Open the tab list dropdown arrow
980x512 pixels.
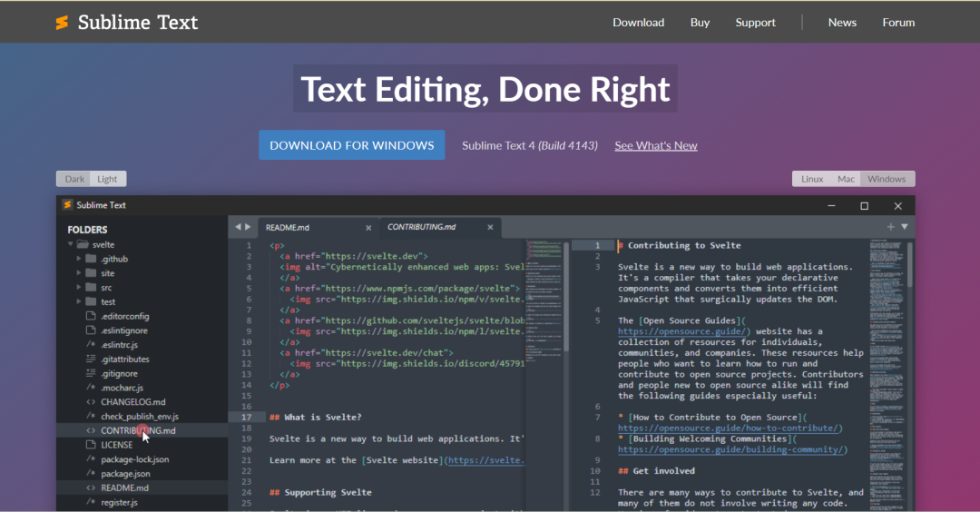(x=905, y=227)
